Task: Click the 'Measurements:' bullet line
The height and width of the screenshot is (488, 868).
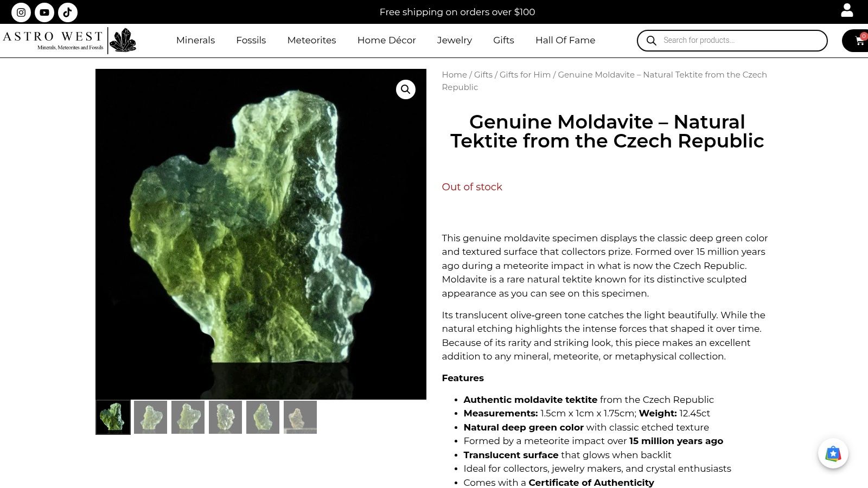Action: 586,413
